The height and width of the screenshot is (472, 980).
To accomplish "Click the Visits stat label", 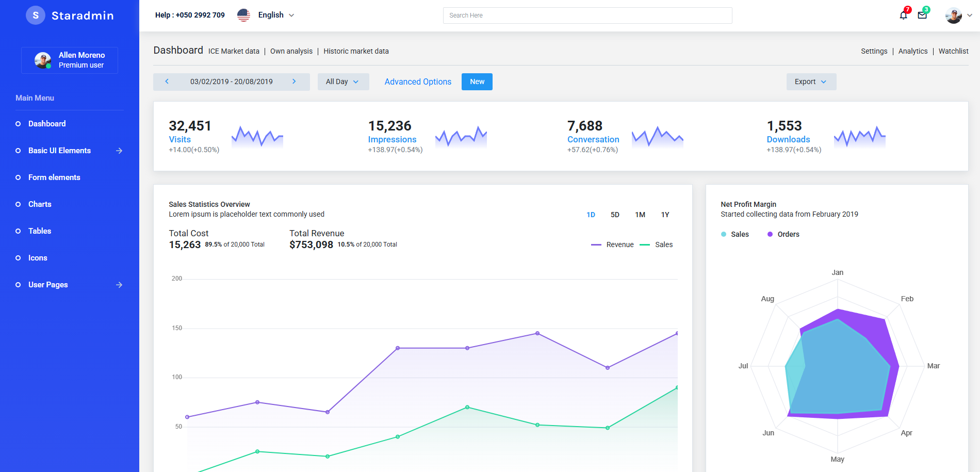I will pyautogui.click(x=179, y=139).
